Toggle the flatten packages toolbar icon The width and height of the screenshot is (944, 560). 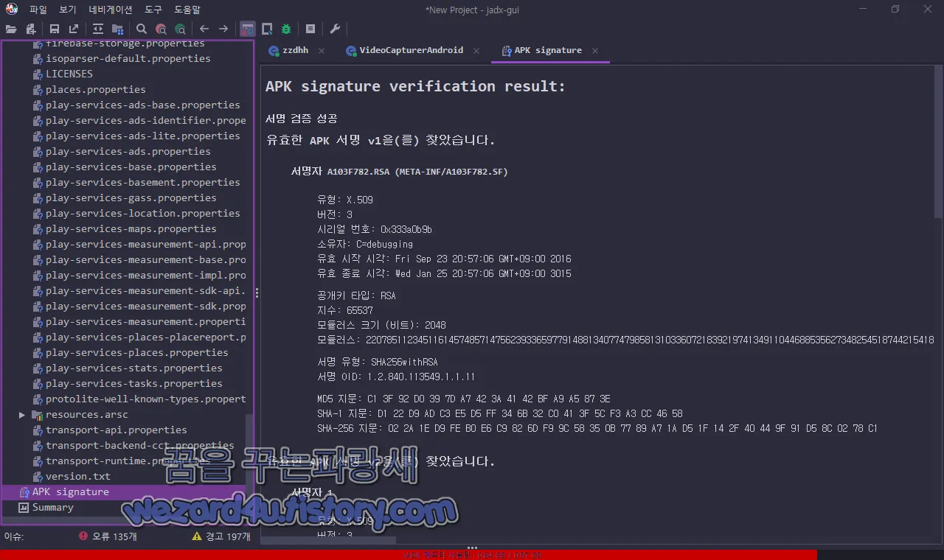117,29
